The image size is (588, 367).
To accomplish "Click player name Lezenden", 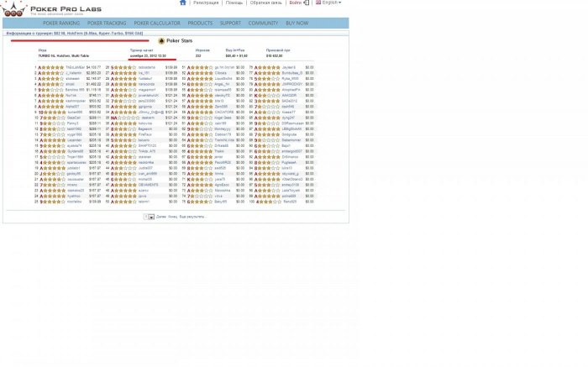I will point(74,140).
